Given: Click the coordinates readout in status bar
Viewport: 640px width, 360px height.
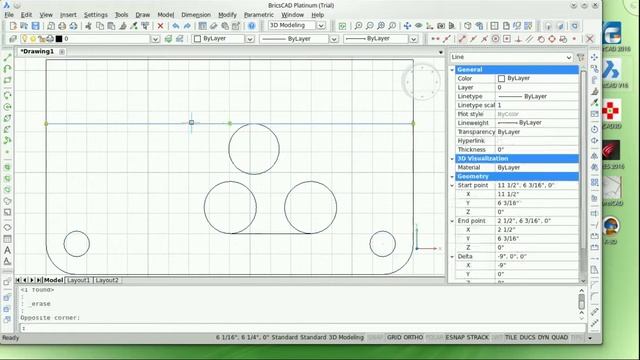Looking at the screenshot, I should 242,338.
